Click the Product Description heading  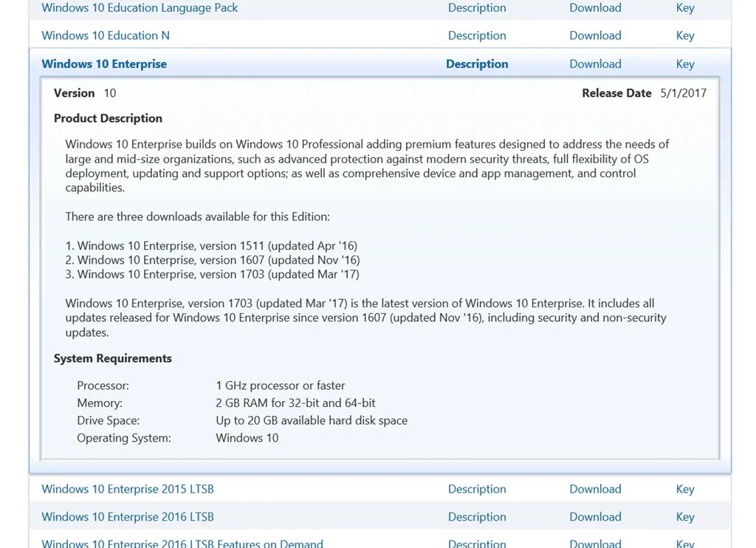tap(108, 118)
